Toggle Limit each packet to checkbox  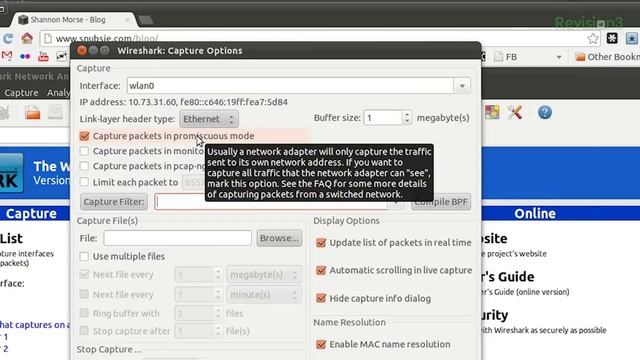click(x=84, y=182)
